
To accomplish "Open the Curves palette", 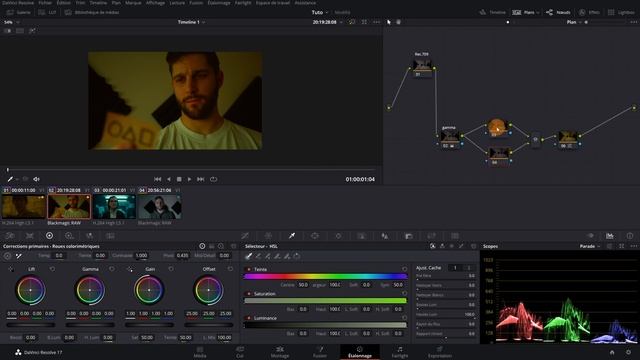I will (x=245, y=236).
